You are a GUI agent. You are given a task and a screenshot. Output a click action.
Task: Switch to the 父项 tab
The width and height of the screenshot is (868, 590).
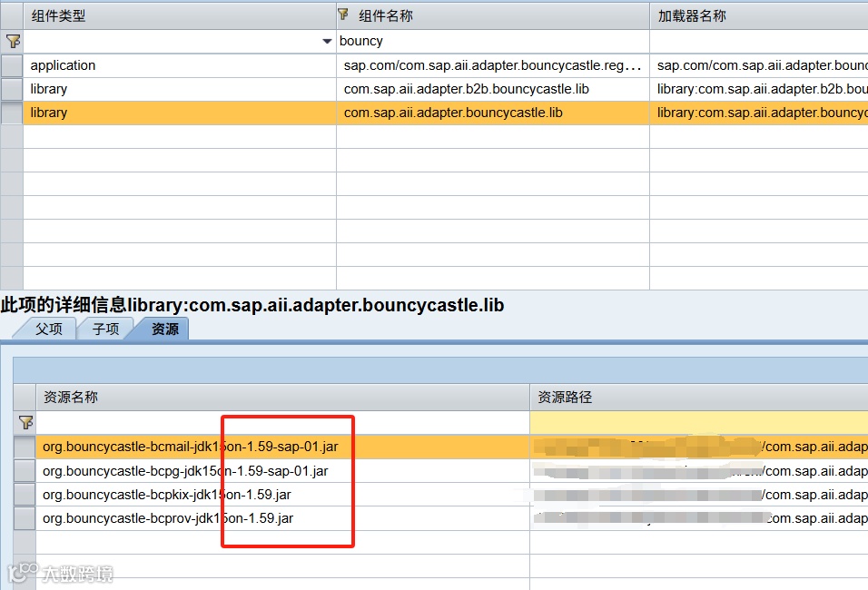pyautogui.click(x=49, y=329)
